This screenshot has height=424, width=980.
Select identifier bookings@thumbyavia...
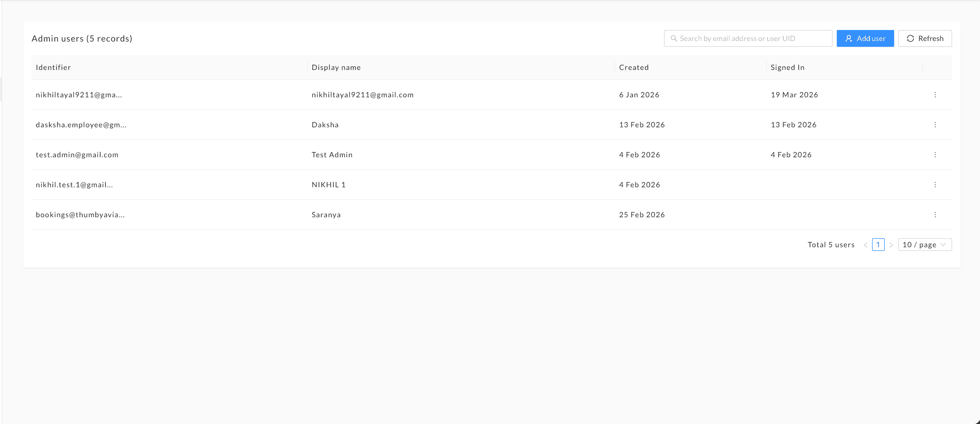[80, 215]
